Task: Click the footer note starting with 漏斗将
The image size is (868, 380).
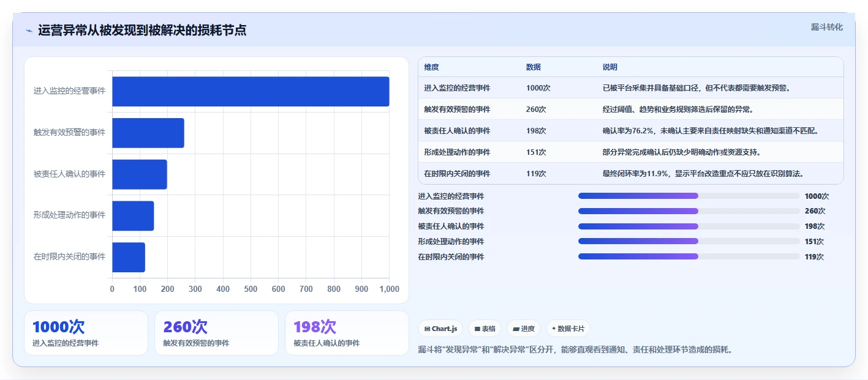Action: pyautogui.click(x=575, y=349)
